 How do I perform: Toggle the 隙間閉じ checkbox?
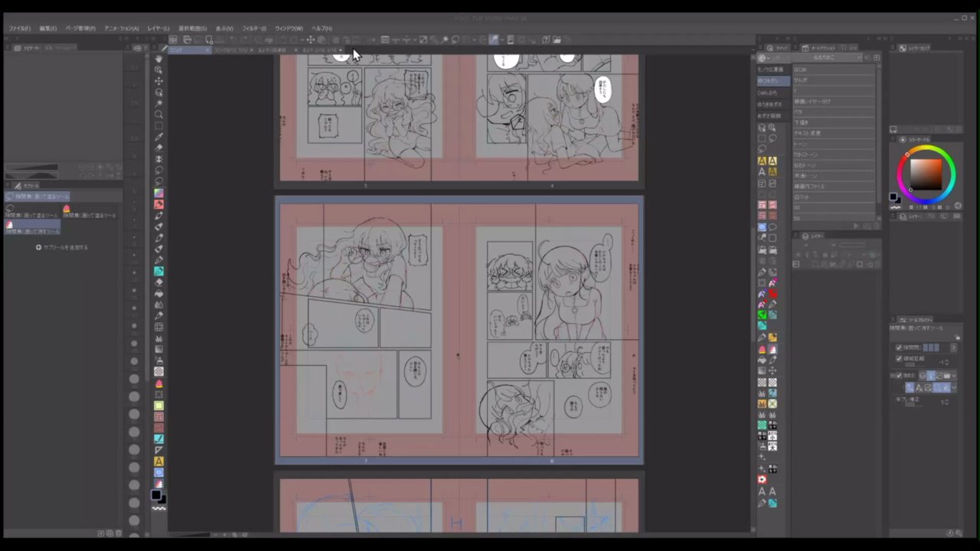(899, 347)
